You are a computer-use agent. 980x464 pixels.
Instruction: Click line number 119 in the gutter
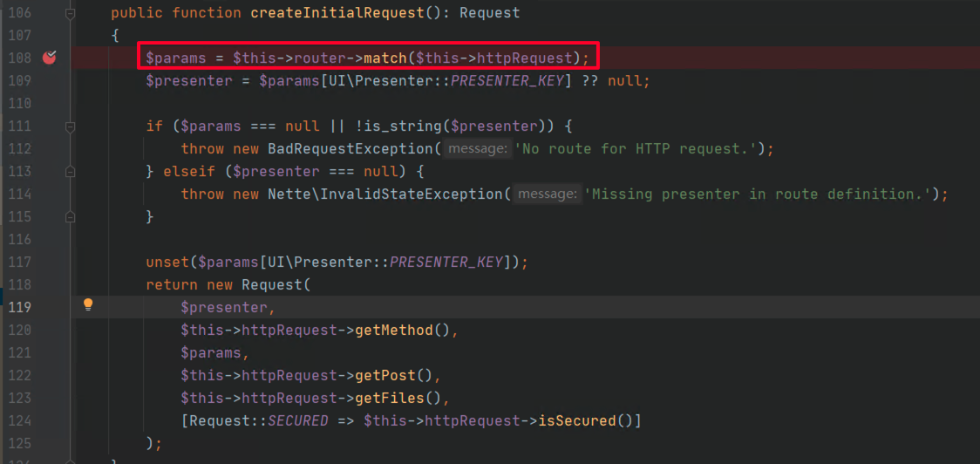pyautogui.click(x=18, y=307)
